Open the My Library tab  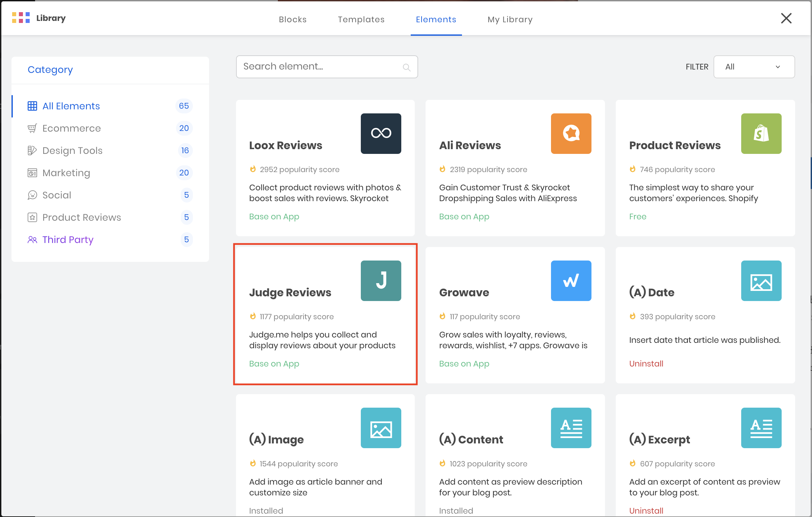[510, 20]
